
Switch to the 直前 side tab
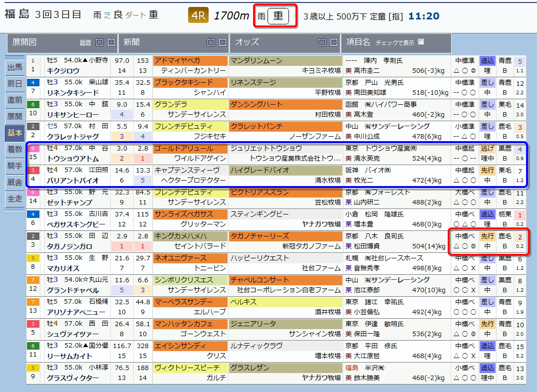coord(15,100)
